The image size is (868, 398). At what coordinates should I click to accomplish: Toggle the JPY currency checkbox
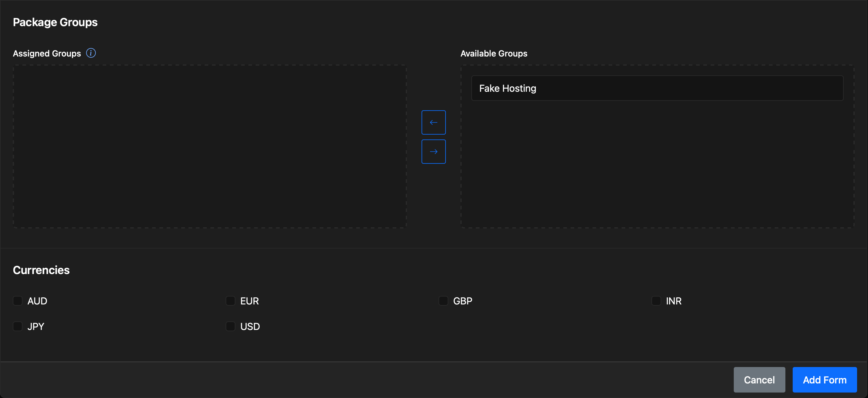coord(18,326)
